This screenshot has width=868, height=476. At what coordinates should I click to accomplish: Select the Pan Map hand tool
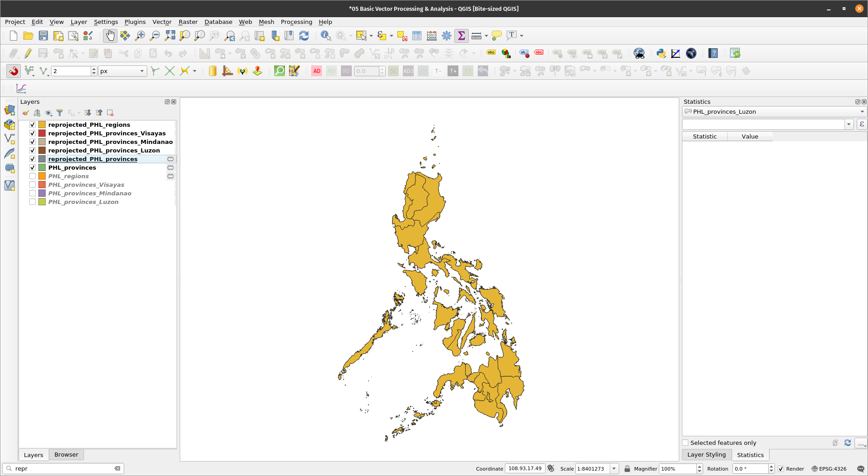(x=110, y=36)
